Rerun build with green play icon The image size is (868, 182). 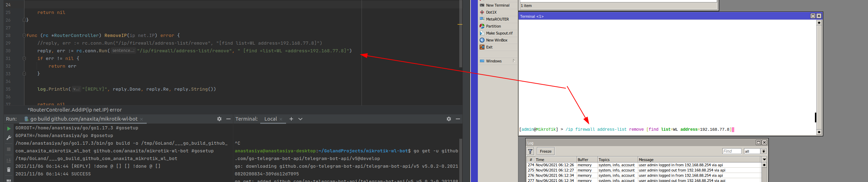(9, 129)
